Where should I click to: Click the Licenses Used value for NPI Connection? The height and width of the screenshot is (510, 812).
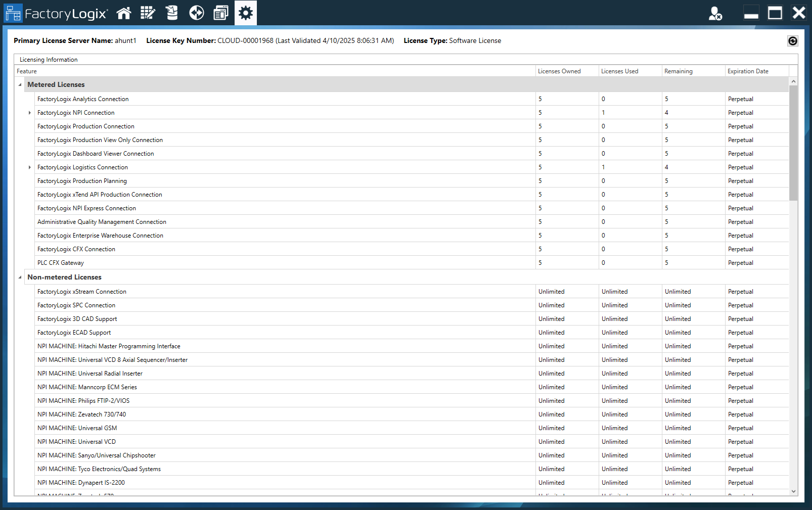click(x=603, y=113)
